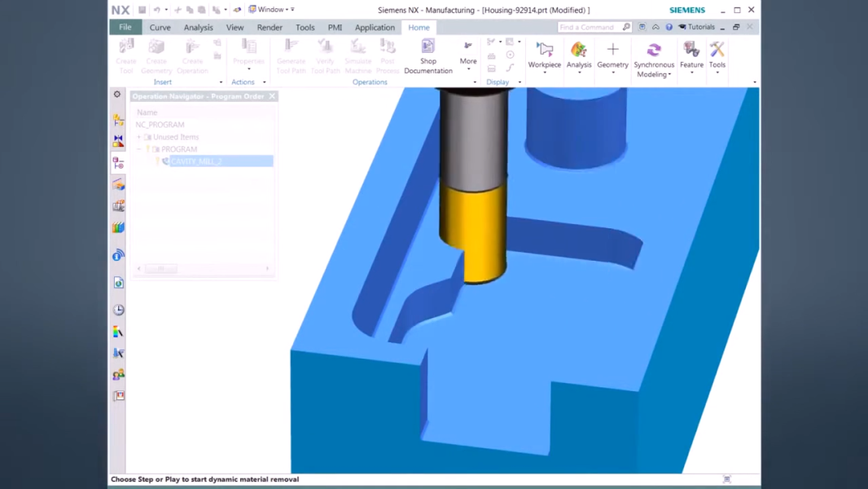
Task: Open the Roles sidebar tab
Action: pyautogui.click(x=118, y=374)
